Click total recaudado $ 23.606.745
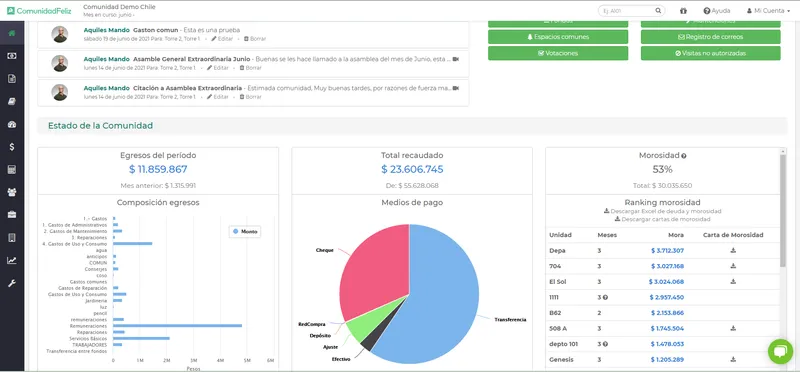 tap(412, 169)
